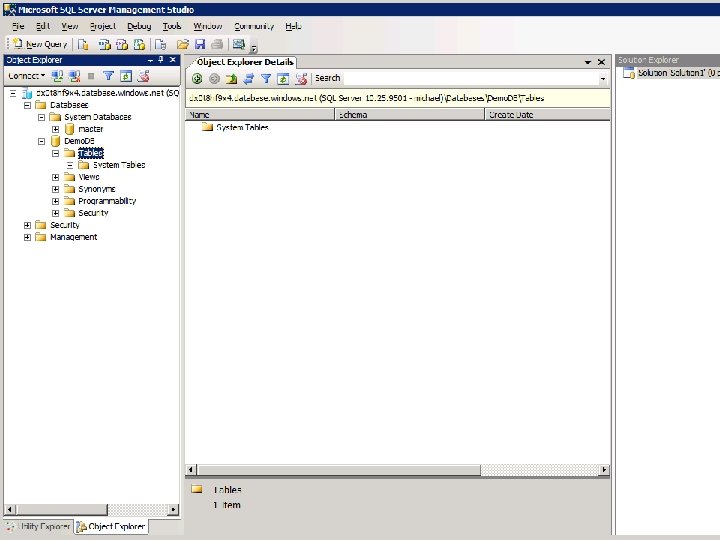Open the Help menu
Viewport: 720px width, 540px height.
click(x=293, y=26)
